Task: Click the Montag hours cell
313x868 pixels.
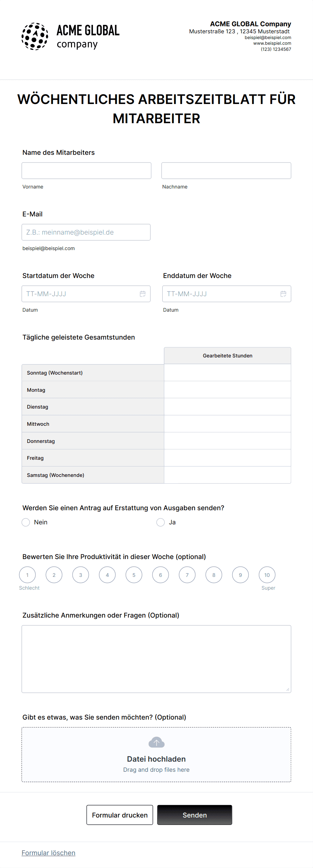Action: (228, 390)
